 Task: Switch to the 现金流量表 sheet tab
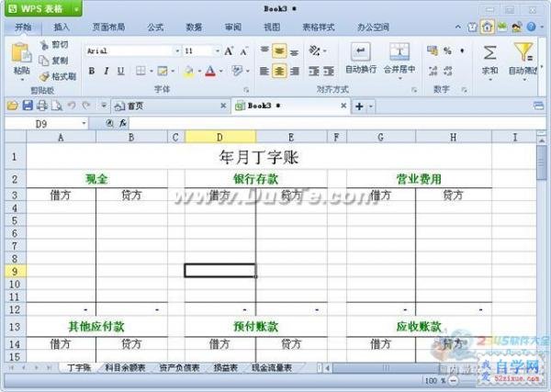pos(272,368)
